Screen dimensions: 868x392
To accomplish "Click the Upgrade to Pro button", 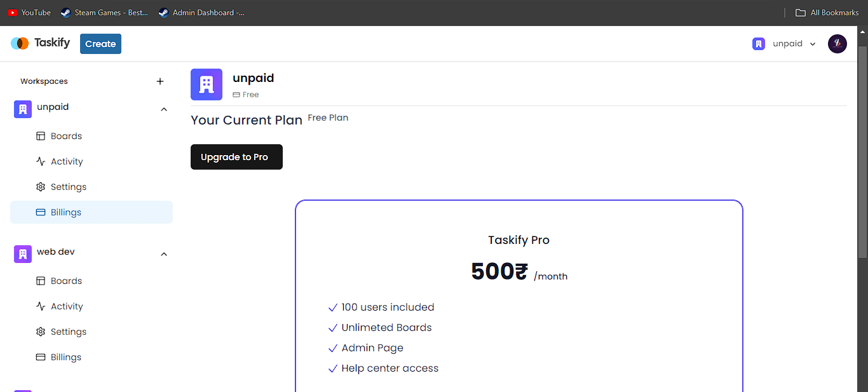I will pyautogui.click(x=236, y=157).
